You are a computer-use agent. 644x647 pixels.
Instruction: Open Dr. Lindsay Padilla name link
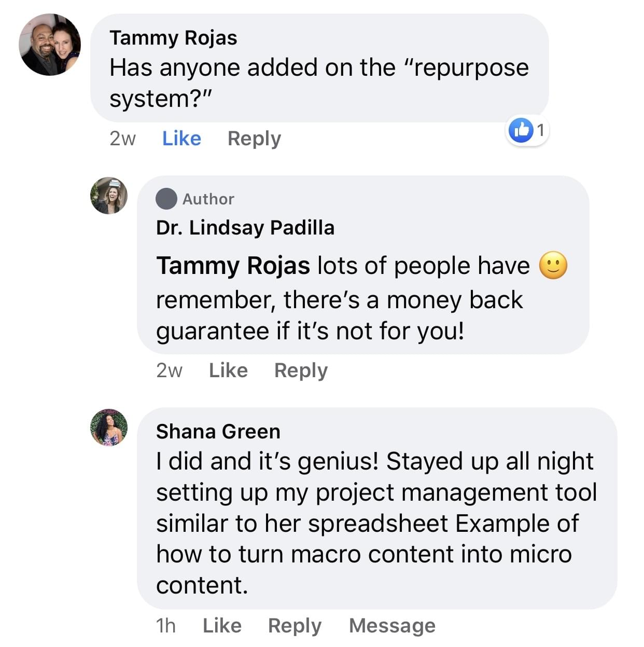pos(245,228)
